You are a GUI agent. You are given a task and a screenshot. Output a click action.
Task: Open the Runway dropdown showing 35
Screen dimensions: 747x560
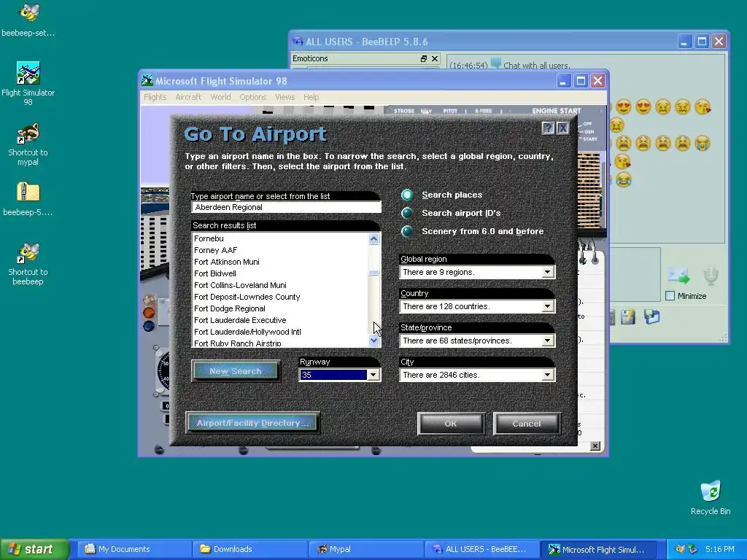[x=373, y=375]
